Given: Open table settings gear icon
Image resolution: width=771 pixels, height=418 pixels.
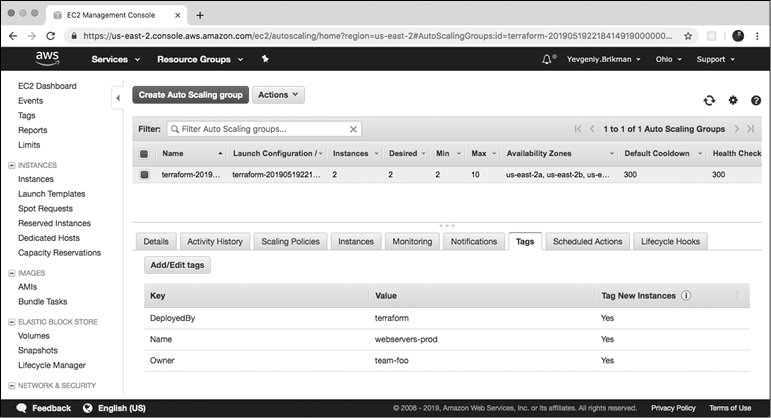Looking at the screenshot, I should 733,100.
